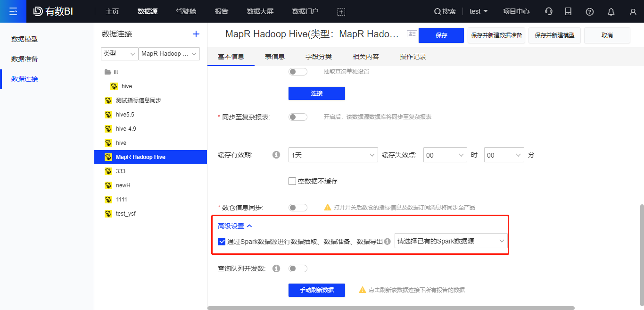Screen dimensions: 644x310
Task: Click the ID card icon next to connection title
Action: 412,34
